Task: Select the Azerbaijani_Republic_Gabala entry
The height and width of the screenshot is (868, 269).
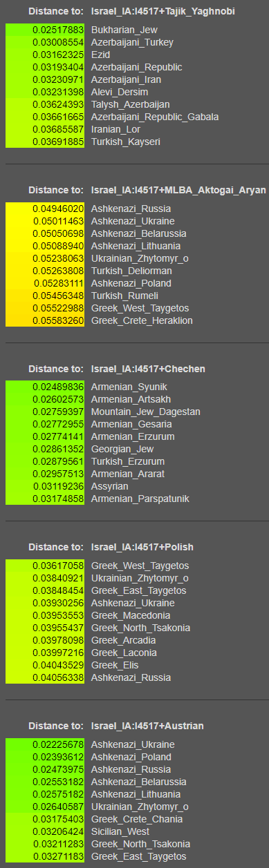Action: click(155, 117)
